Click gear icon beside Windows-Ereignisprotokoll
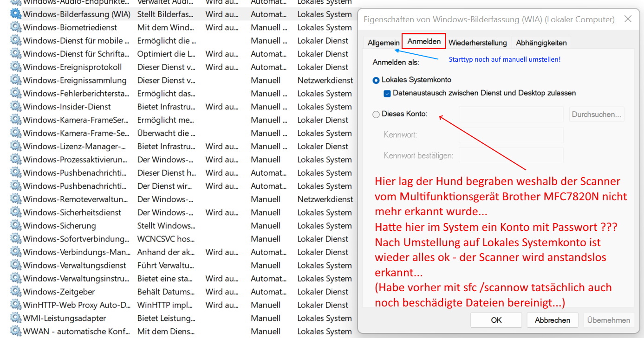 pyautogui.click(x=16, y=67)
